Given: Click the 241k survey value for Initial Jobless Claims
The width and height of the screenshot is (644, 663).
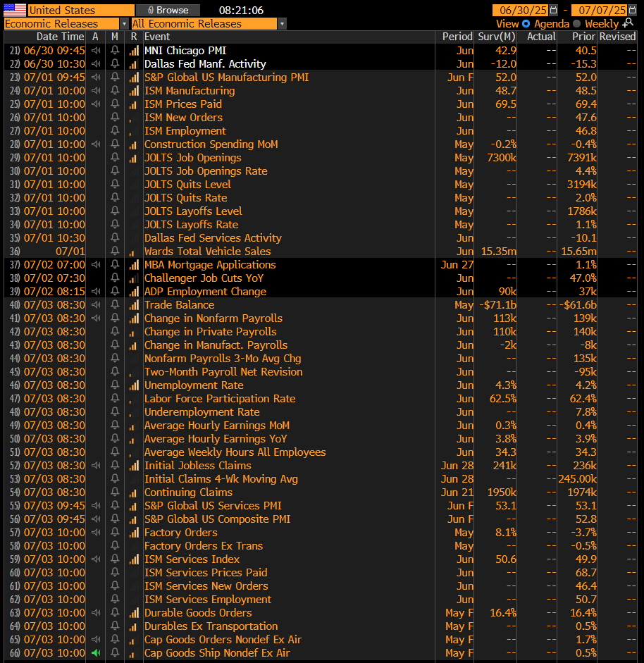Looking at the screenshot, I should click(504, 466).
